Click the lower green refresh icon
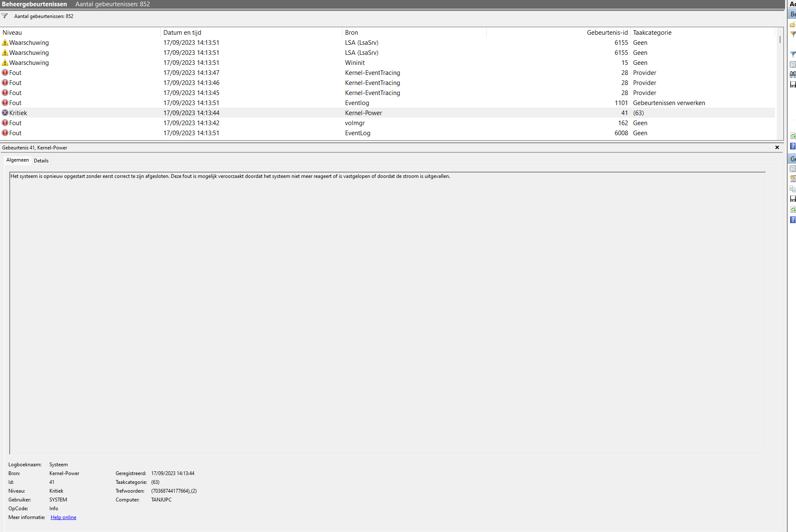 pos(792,209)
